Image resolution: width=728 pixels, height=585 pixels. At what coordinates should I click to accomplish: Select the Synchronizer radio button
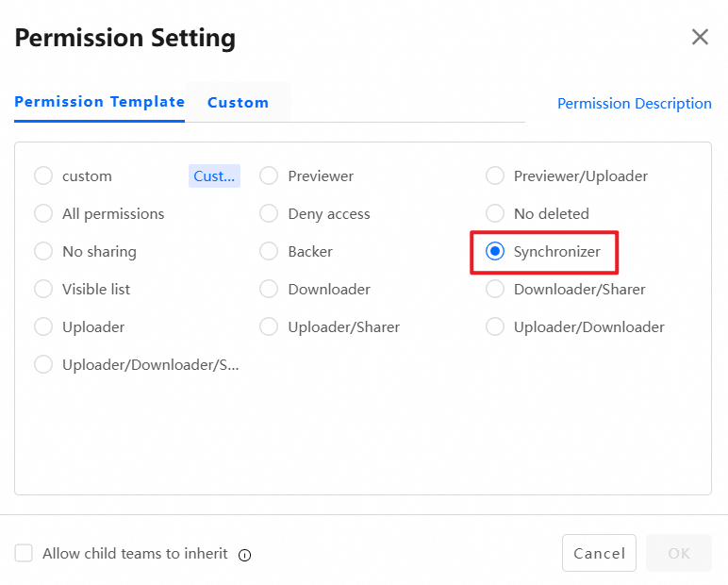(495, 252)
